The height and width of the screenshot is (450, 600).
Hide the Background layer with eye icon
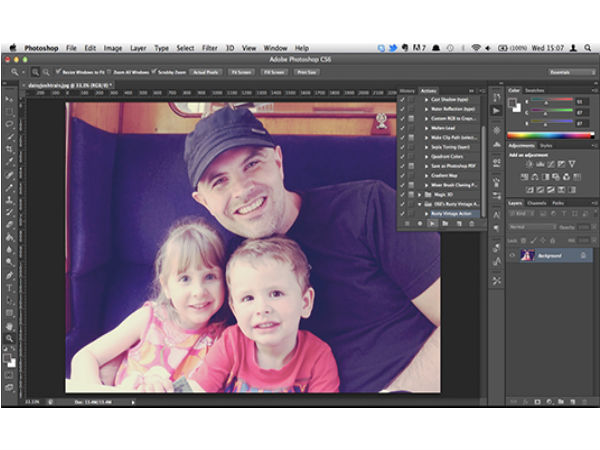(x=512, y=256)
